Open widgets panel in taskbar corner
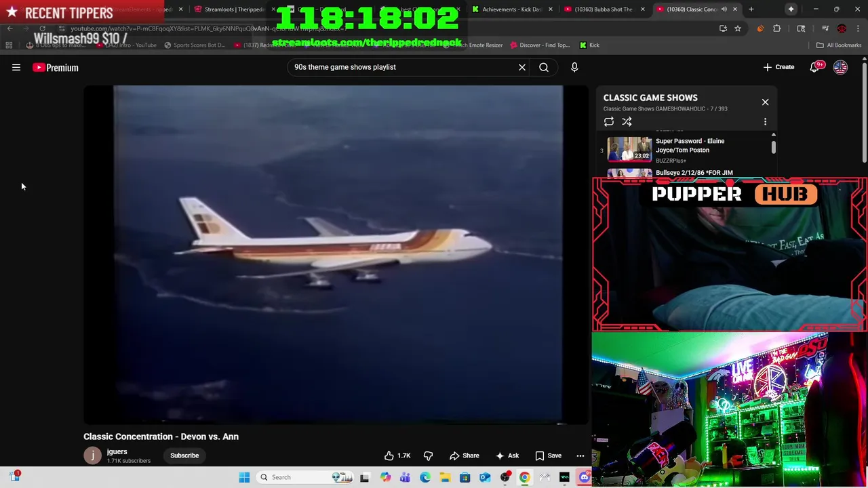The image size is (868, 488). 15,476
